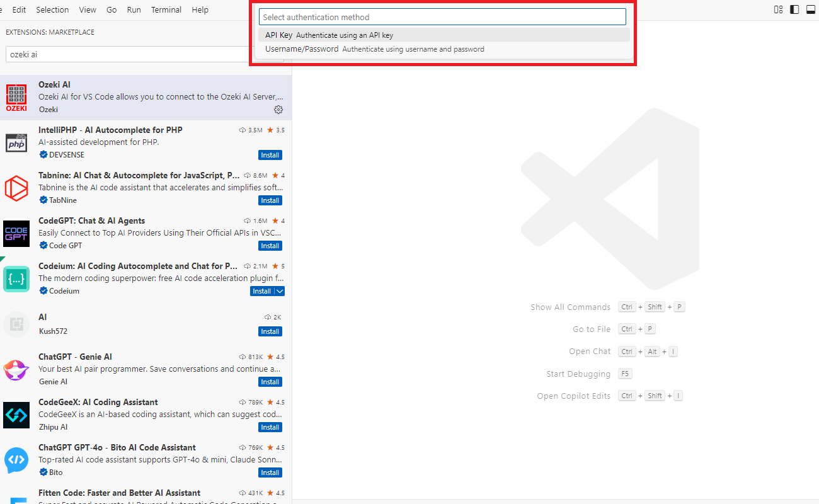
Task: Click the Genie AI publisher name
Action: [53, 382]
